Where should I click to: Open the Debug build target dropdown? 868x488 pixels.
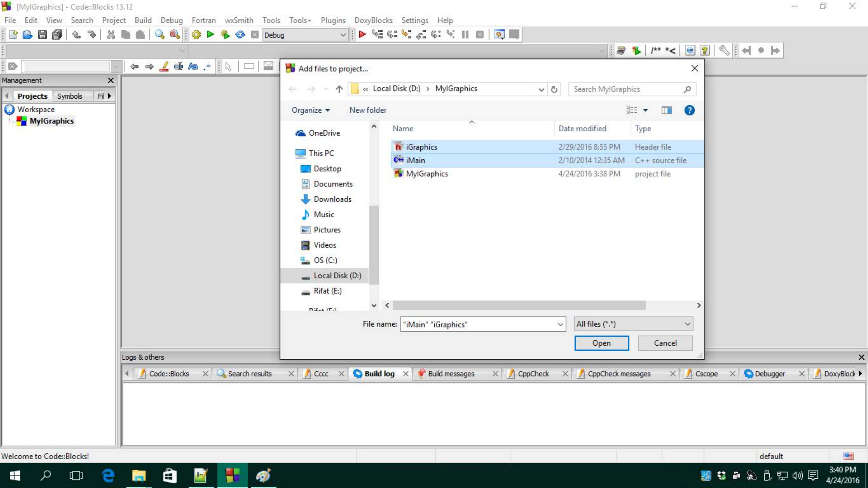click(343, 35)
